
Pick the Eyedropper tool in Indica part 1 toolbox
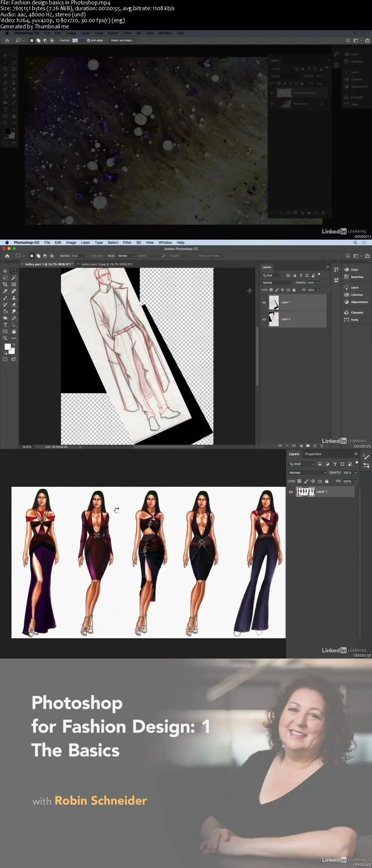(x=5, y=291)
